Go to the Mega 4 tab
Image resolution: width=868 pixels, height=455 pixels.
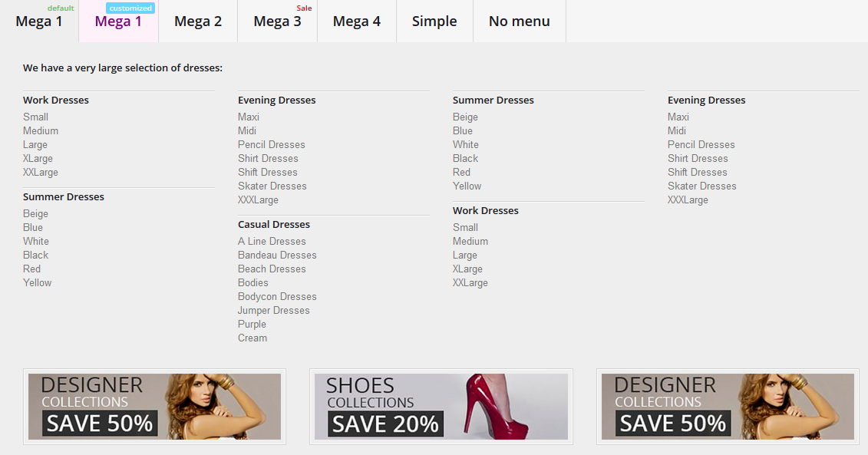357,21
